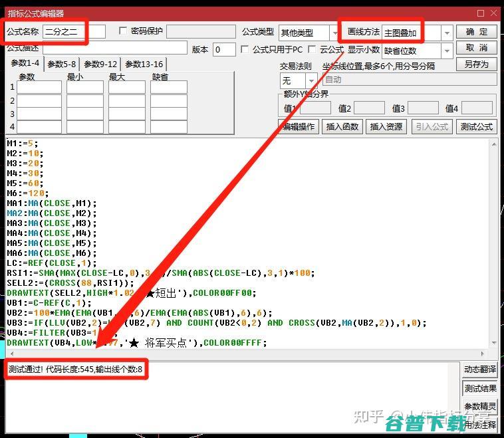Viewport: 504px width, 438px height.
Task: Switch to the 参数13-16 tab
Action: [x=144, y=64]
